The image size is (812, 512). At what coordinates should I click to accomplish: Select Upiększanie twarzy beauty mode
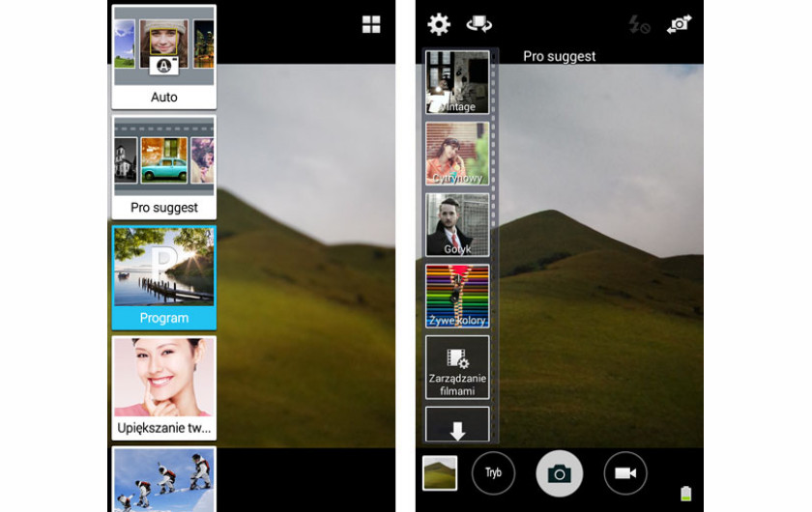click(x=164, y=388)
